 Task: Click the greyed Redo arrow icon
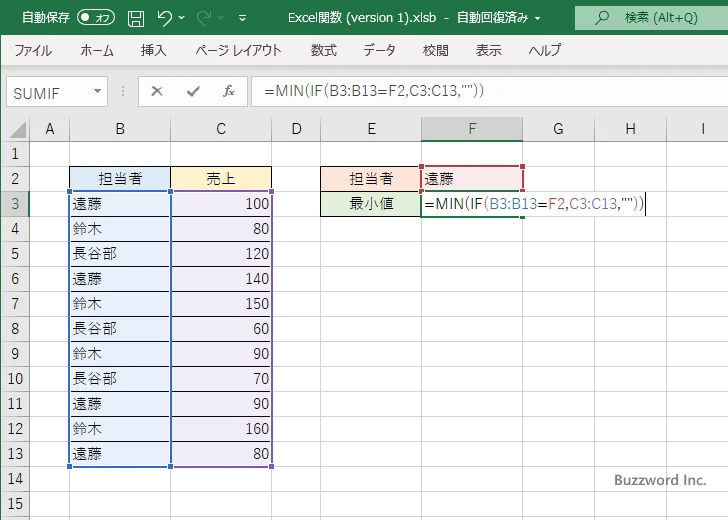tap(204, 18)
